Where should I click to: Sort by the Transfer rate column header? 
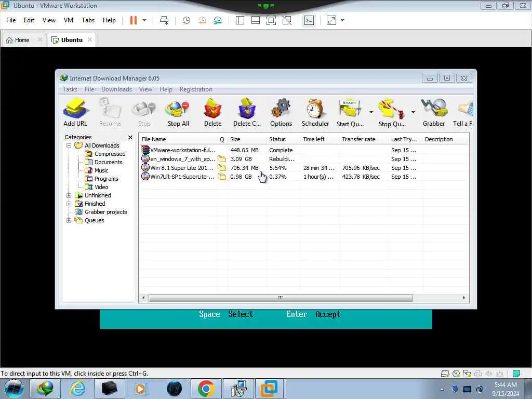pos(364,139)
